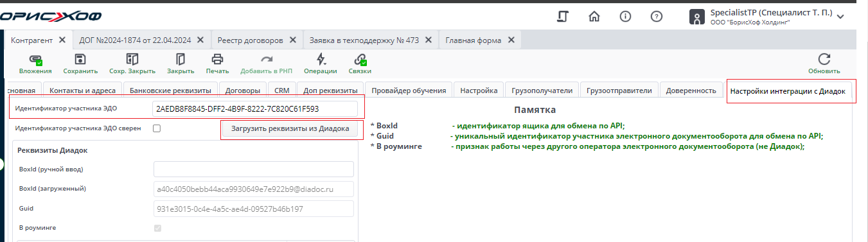Open the Банковские реквизиты tab
This screenshot has width=868, height=242.
170,91
